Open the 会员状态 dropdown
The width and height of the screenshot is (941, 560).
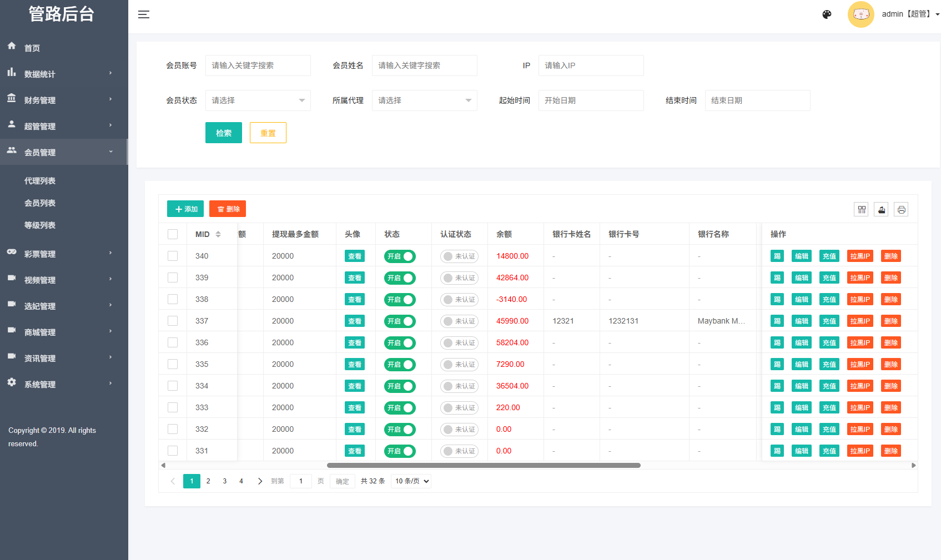(258, 100)
